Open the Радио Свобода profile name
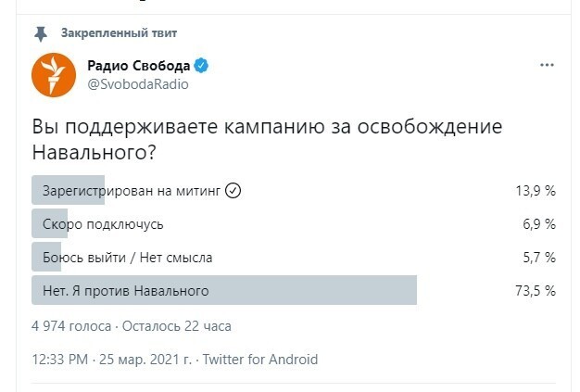 coord(139,66)
